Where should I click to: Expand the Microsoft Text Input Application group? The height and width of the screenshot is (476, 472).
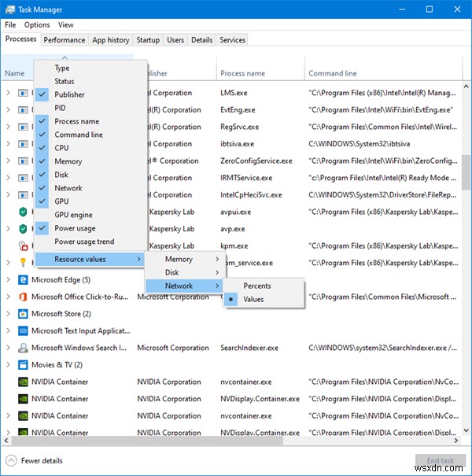click(8, 330)
